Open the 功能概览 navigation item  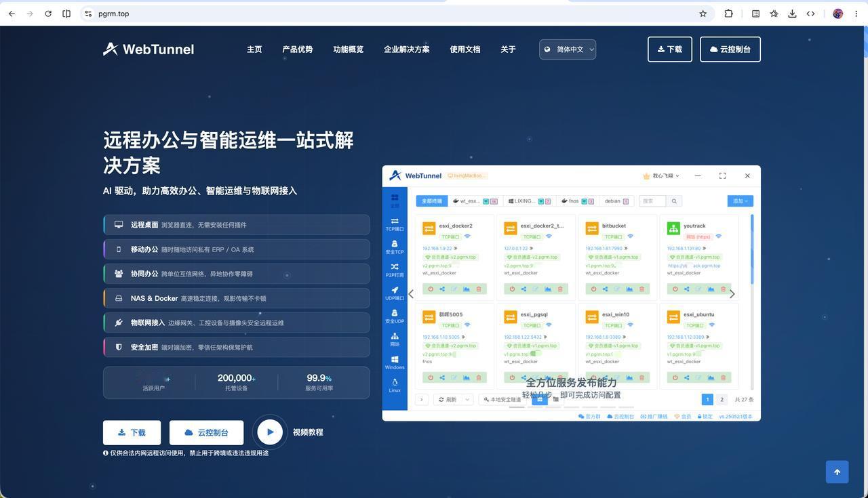349,49
